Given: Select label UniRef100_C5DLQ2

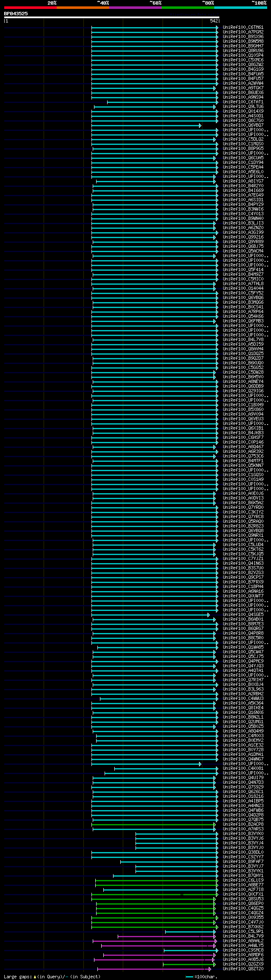Looking at the screenshot, I should (x=243, y=139).
